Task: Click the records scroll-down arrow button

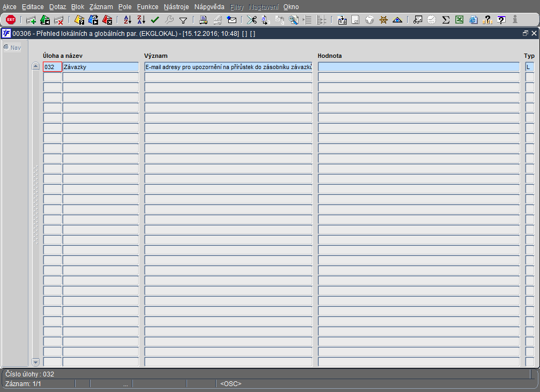Action: [x=36, y=361]
